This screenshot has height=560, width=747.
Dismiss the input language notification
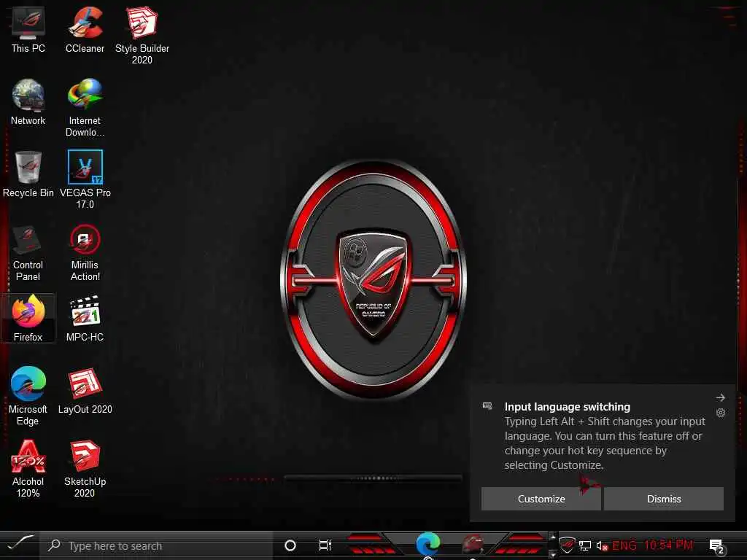coord(664,499)
